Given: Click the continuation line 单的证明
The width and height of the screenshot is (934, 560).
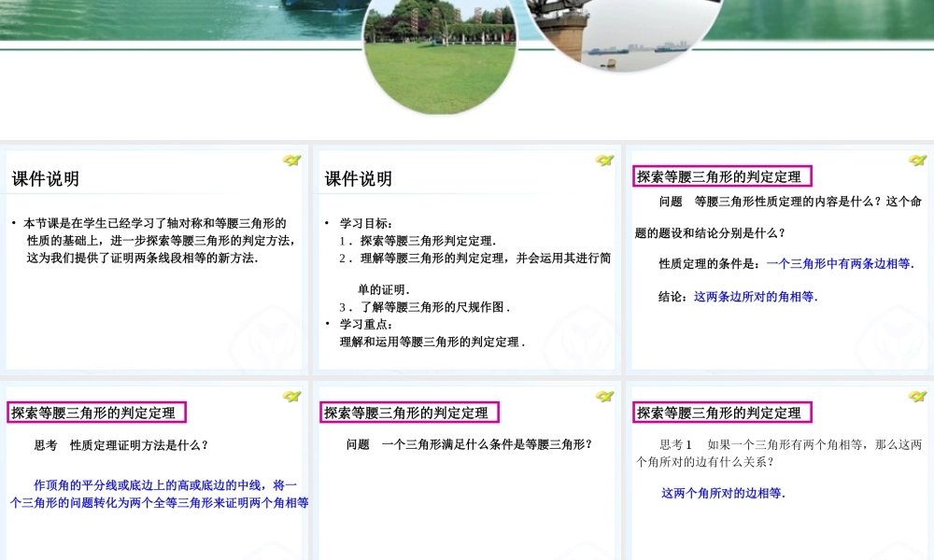Looking at the screenshot, I should pyautogui.click(x=383, y=290).
